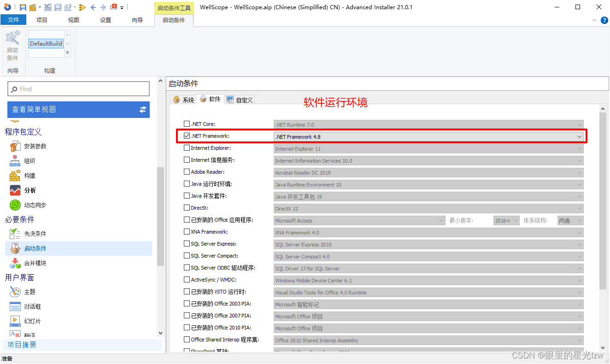Expand the build gallery drop-down arrow
This screenshot has height=364, width=610.
coord(68,53)
